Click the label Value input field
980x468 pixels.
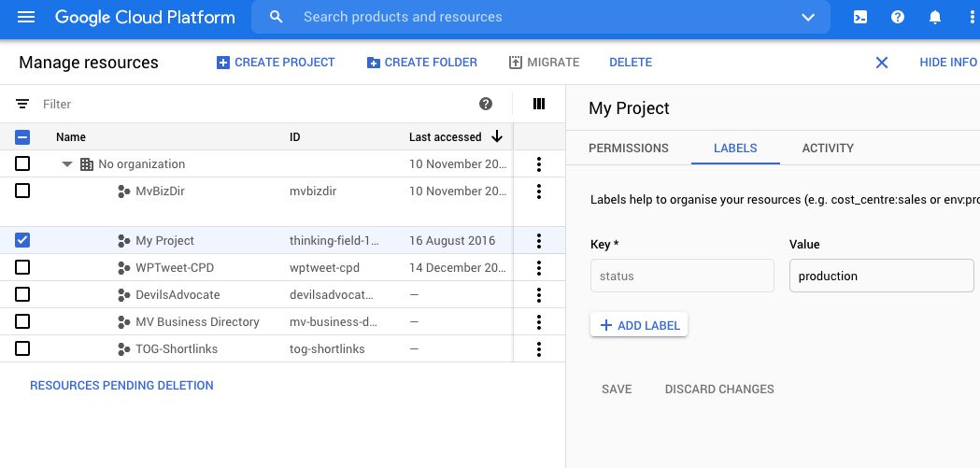[x=881, y=276]
